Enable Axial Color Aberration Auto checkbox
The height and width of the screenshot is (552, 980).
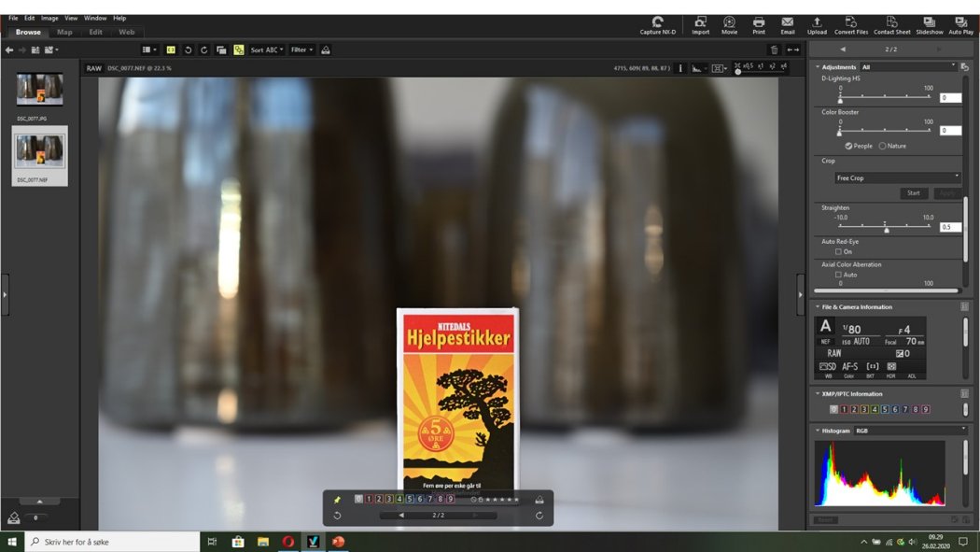coord(839,275)
